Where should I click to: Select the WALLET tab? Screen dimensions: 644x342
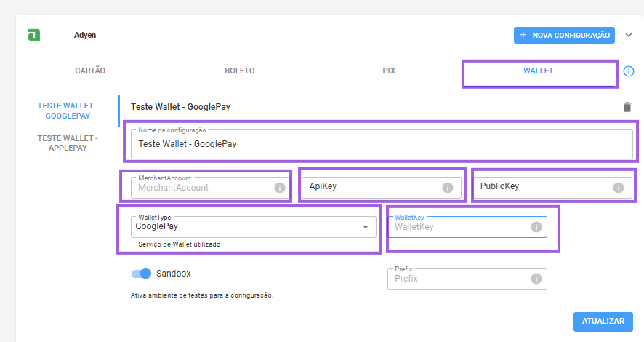538,71
